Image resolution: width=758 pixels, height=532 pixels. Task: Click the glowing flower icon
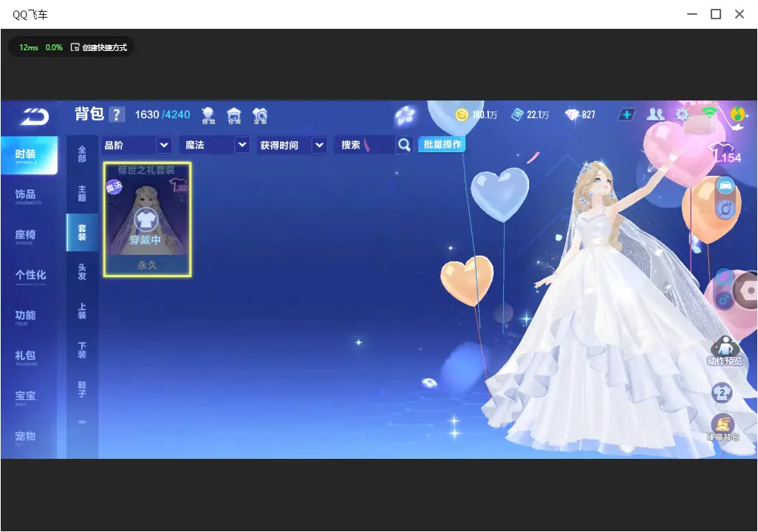pyautogui.click(x=405, y=115)
